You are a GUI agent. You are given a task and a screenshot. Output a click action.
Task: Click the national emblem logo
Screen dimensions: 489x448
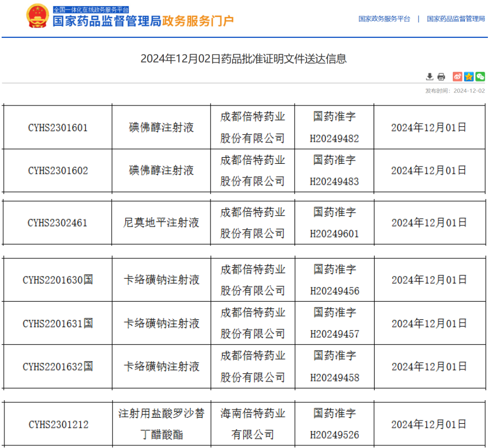coord(37,16)
